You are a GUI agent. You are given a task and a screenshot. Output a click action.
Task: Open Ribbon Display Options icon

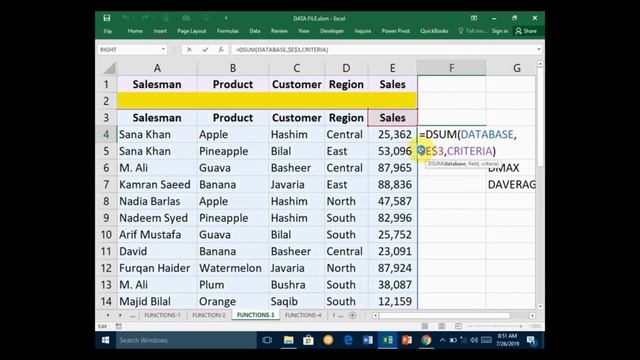(x=474, y=18)
